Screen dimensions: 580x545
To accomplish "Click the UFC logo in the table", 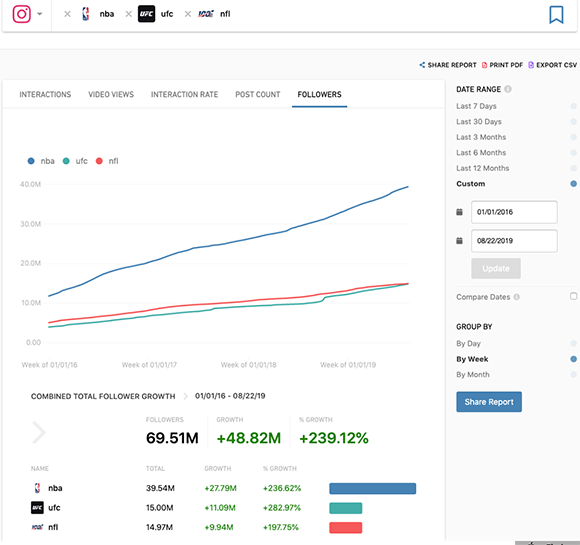I will click(37, 508).
